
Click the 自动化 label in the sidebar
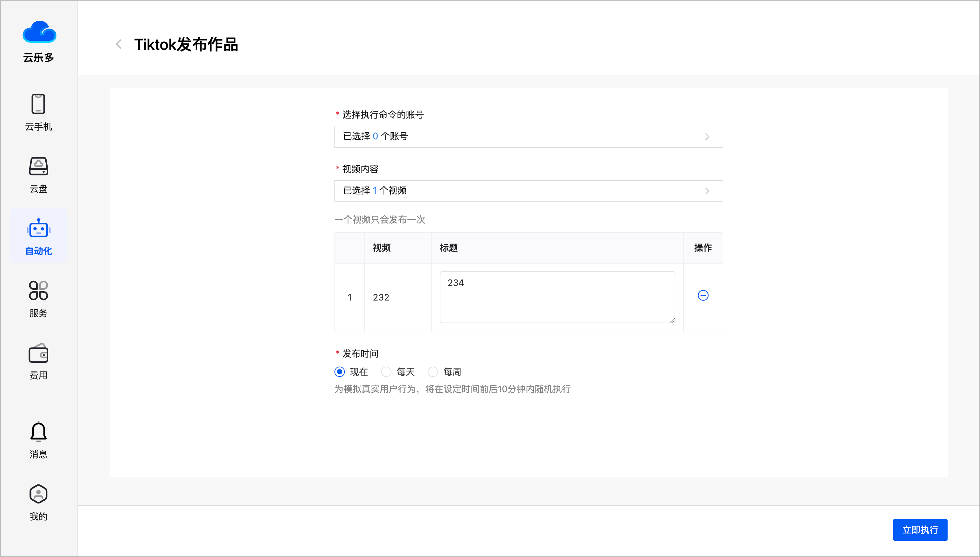point(38,251)
